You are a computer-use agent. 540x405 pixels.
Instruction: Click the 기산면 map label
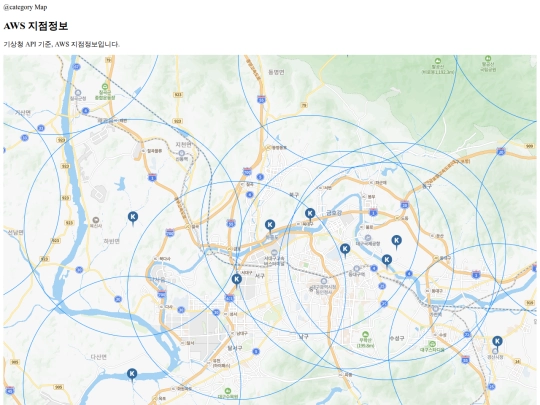pos(23,113)
